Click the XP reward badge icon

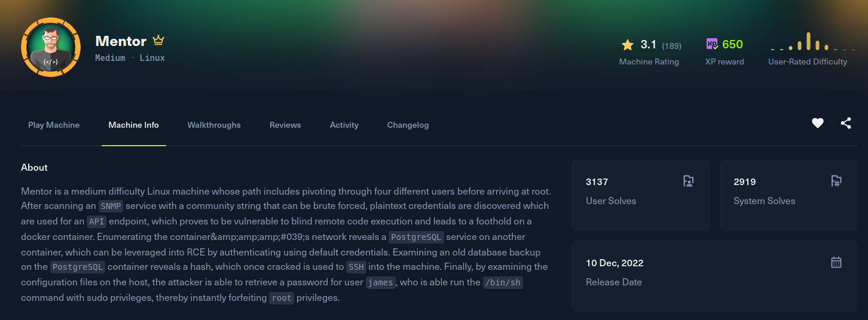(x=712, y=44)
